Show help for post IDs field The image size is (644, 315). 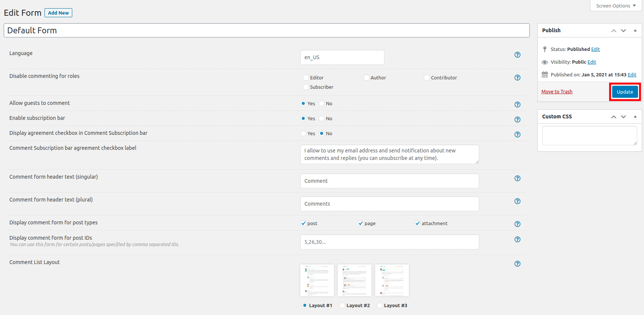point(517,239)
